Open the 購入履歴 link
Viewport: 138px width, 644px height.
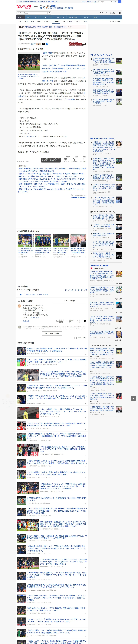tap(112, 13)
